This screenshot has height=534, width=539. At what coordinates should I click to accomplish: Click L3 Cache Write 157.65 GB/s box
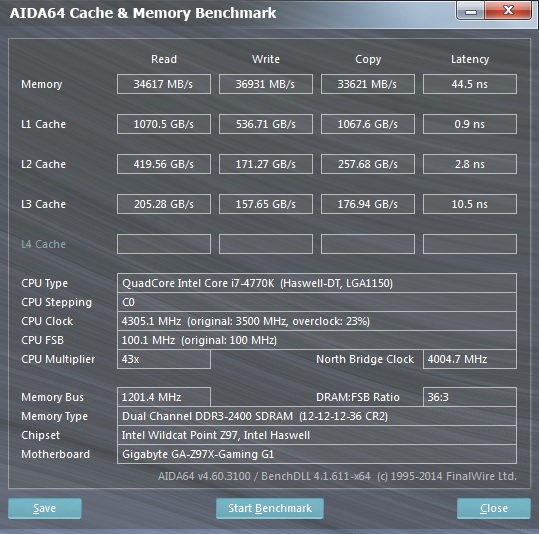266,204
